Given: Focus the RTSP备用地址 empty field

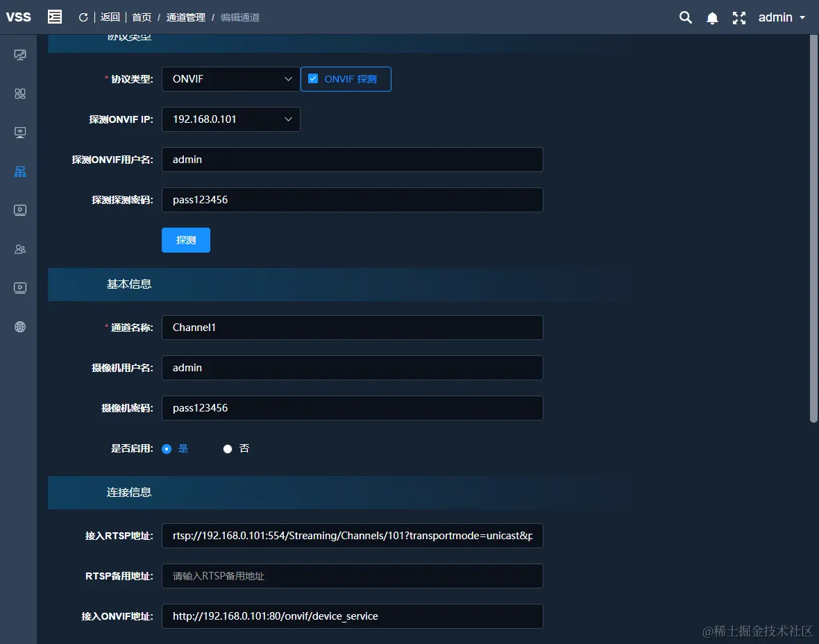Looking at the screenshot, I should click(x=353, y=576).
